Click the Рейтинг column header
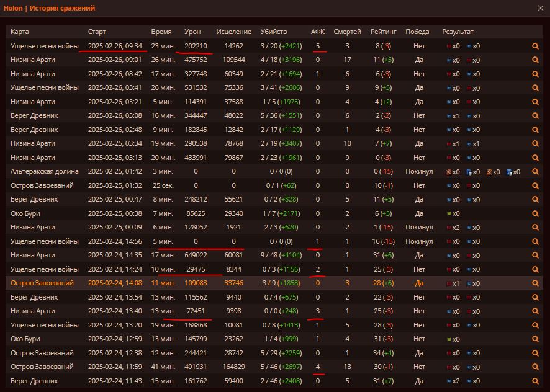This screenshot has height=392, width=550. point(384,32)
